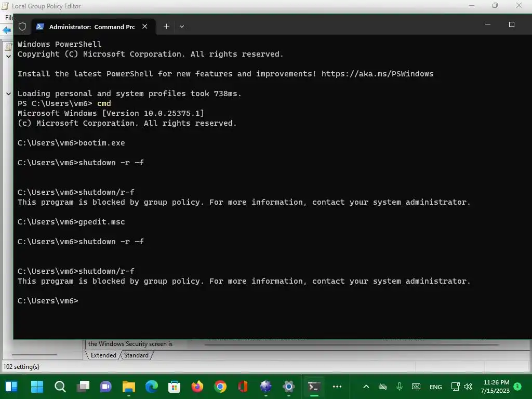This screenshot has height=399, width=532.
Task: Collapse lower tree node in Group Policy Editor
Action: point(8,94)
